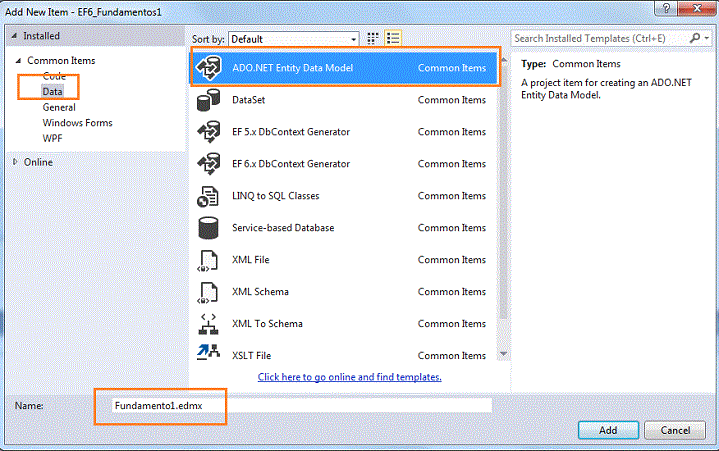The height and width of the screenshot is (451, 719).
Task: Switch to small icons grid view
Action: (373, 38)
